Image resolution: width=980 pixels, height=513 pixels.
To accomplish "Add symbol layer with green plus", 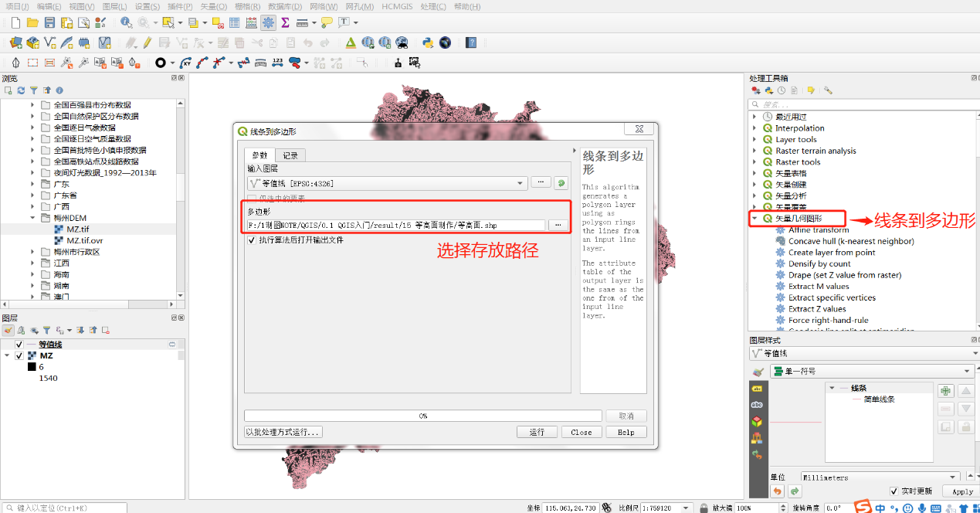I will point(946,392).
